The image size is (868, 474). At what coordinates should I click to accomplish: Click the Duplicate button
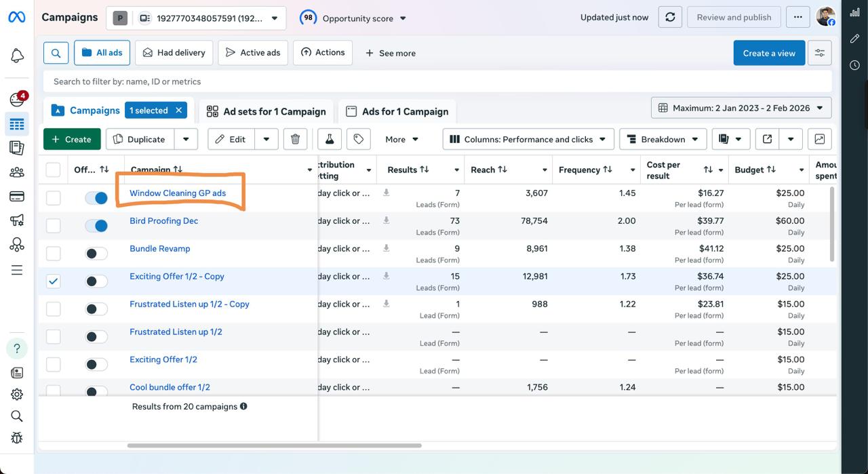(140, 139)
